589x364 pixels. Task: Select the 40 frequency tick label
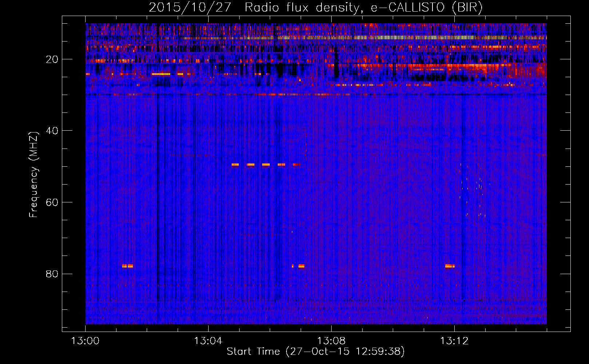click(x=52, y=131)
